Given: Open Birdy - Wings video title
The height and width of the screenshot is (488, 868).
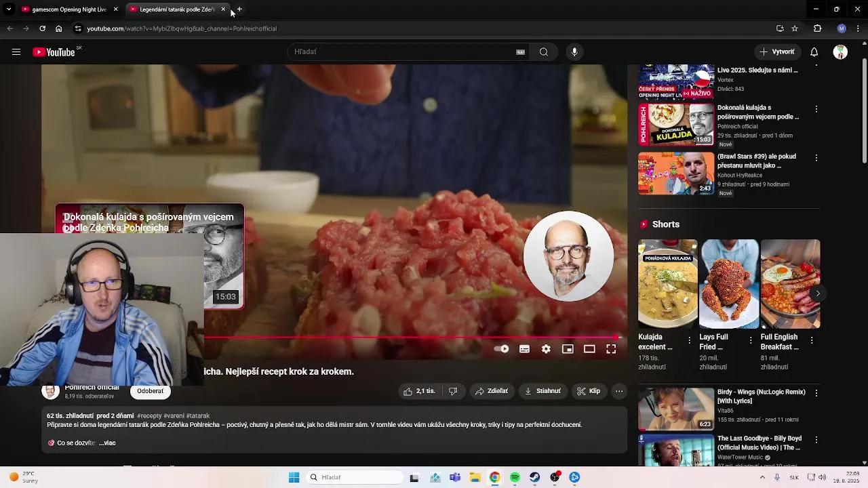Looking at the screenshot, I should coord(762,396).
